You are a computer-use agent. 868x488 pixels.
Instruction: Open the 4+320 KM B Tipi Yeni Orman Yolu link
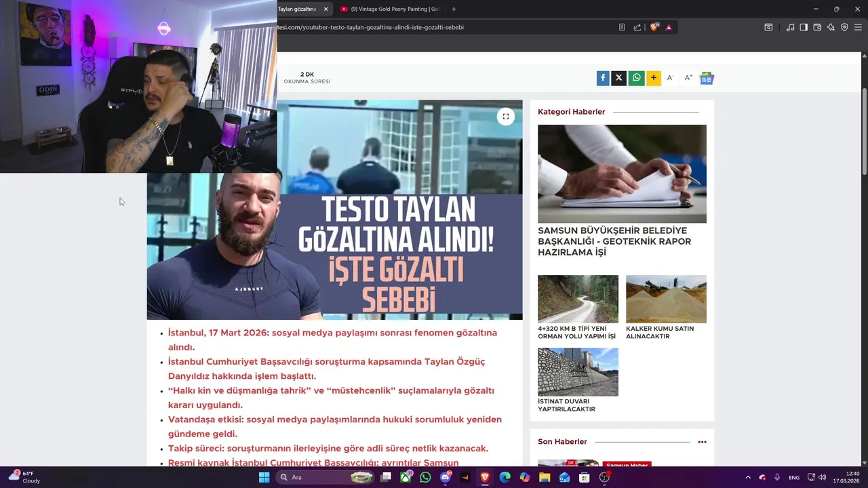click(x=576, y=332)
